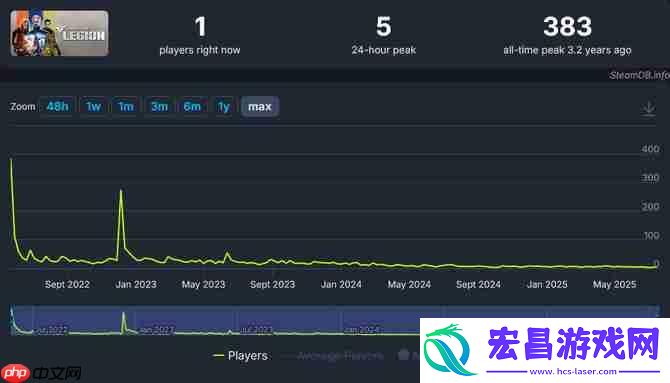Click the initial peak at chart start
This screenshot has height=383, width=670.
[11, 160]
